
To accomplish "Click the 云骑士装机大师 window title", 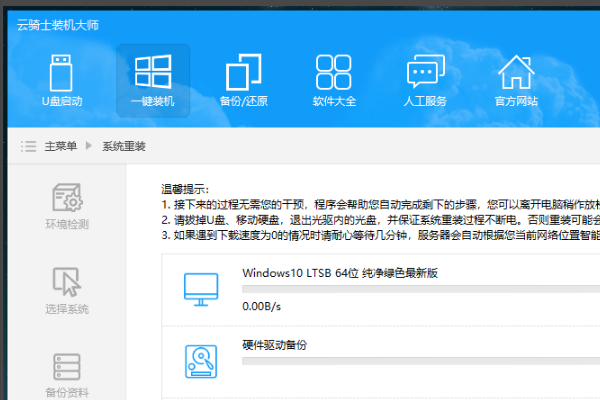I will pyautogui.click(x=58, y=25).
